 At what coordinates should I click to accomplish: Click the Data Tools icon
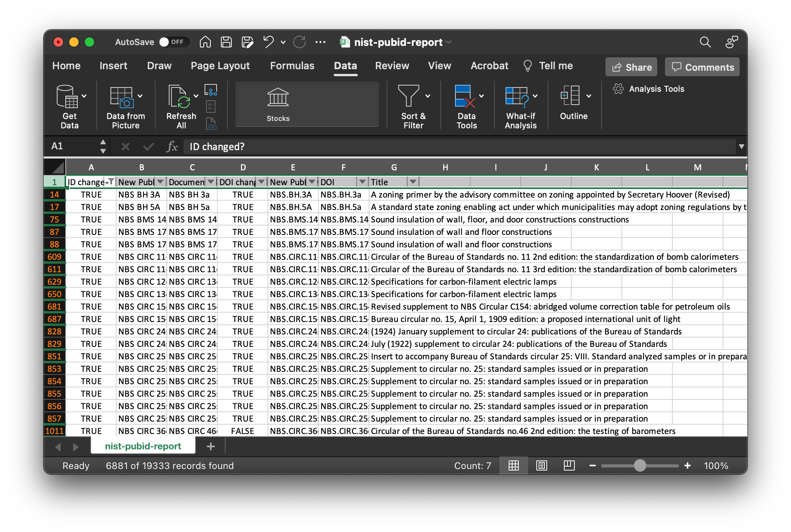(465, 96)
